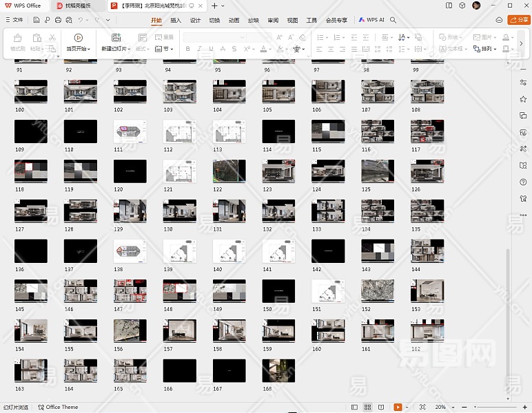
Task: Switch to the 设计 ribbon tab
Action: pos(195,21)
